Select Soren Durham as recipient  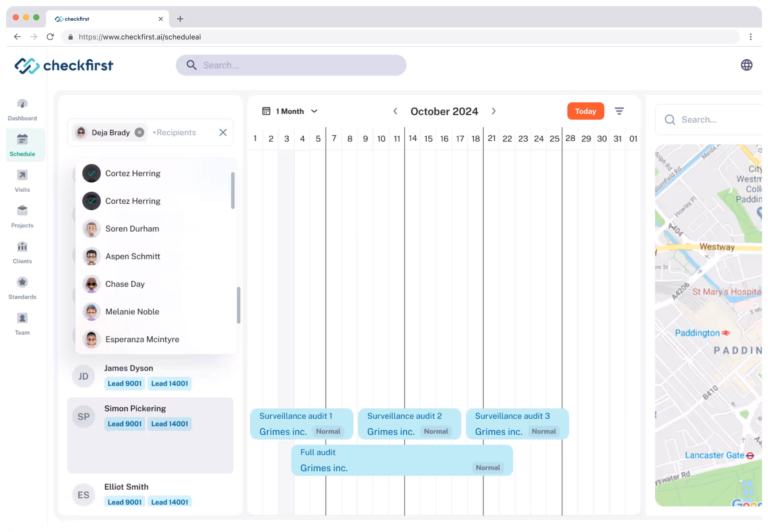(x=156, y=229)
